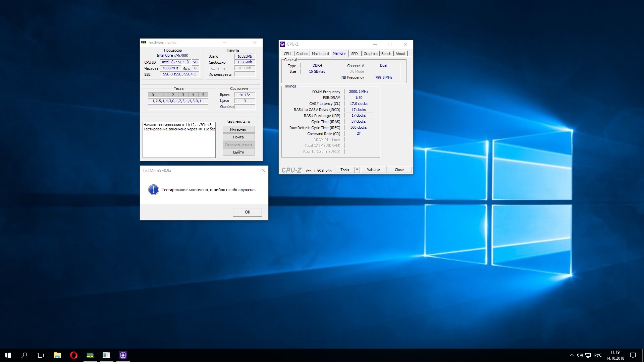Image resolution: width=644 pixels, height=362 pixels.
Task: Open Task View from taskbar
Action: point(40,355)
